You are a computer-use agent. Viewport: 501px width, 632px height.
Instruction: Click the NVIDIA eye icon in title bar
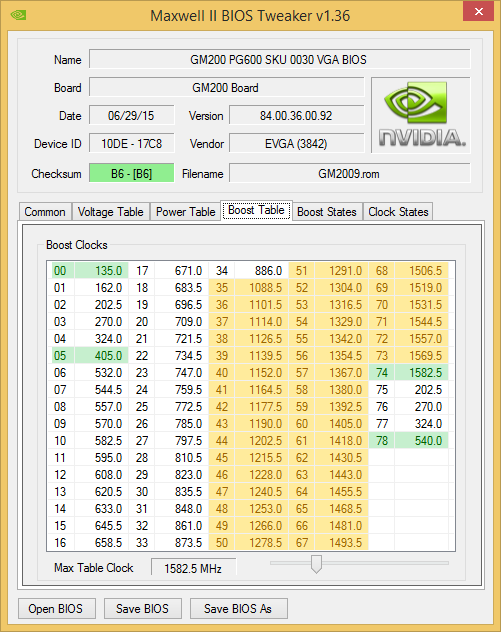pos(18,15)
